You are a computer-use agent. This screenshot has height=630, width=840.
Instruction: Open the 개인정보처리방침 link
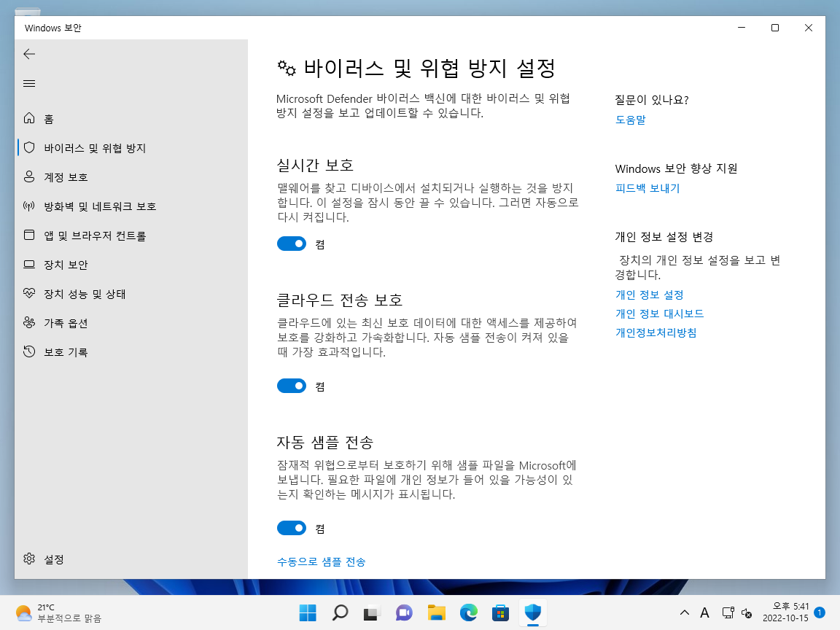point(656,332)
